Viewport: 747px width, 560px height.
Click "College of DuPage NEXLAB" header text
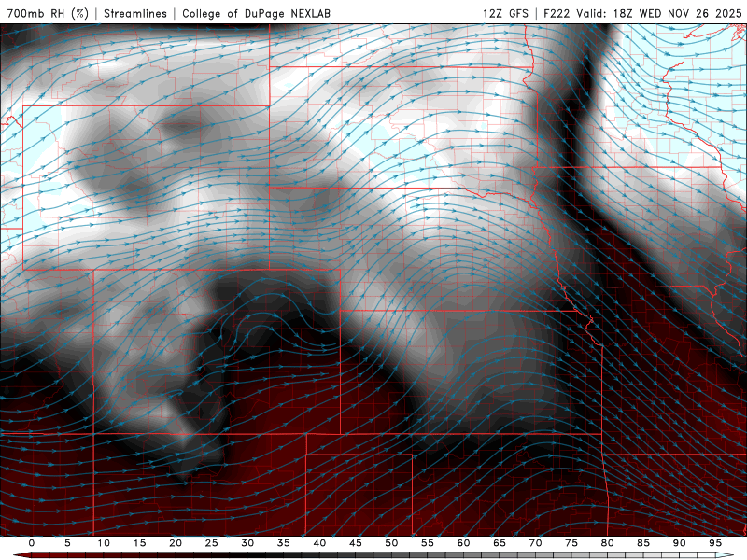click(x=256, y=13)
